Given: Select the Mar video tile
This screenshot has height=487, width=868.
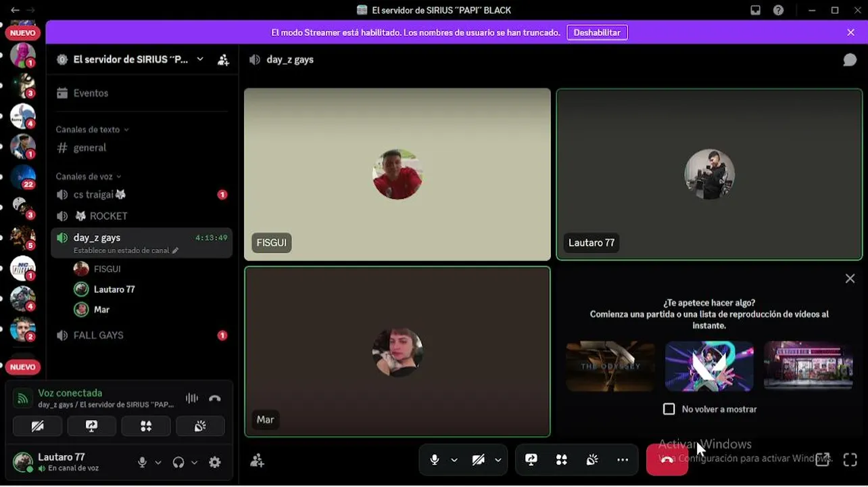Looking at the screenshot, I should coord(397,352).
